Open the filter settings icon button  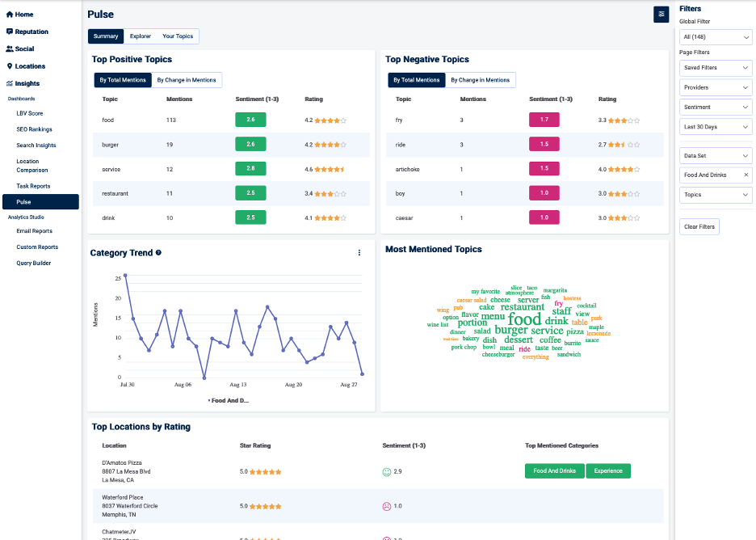[661, 14]
